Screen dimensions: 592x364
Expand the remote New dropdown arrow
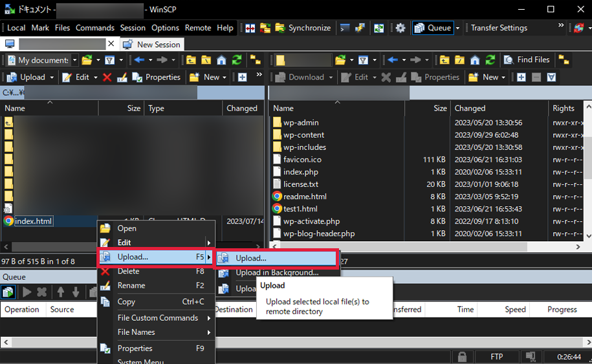pyautogui.click(x=503, y=78)
